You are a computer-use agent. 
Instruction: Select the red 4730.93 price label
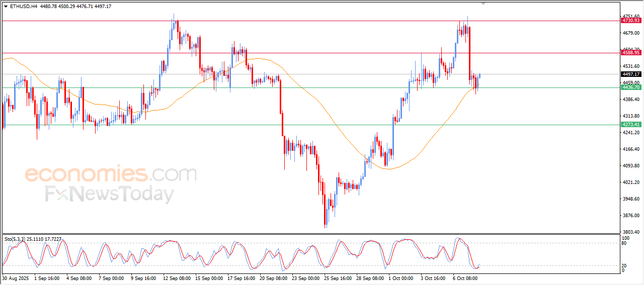coord(631,21)
